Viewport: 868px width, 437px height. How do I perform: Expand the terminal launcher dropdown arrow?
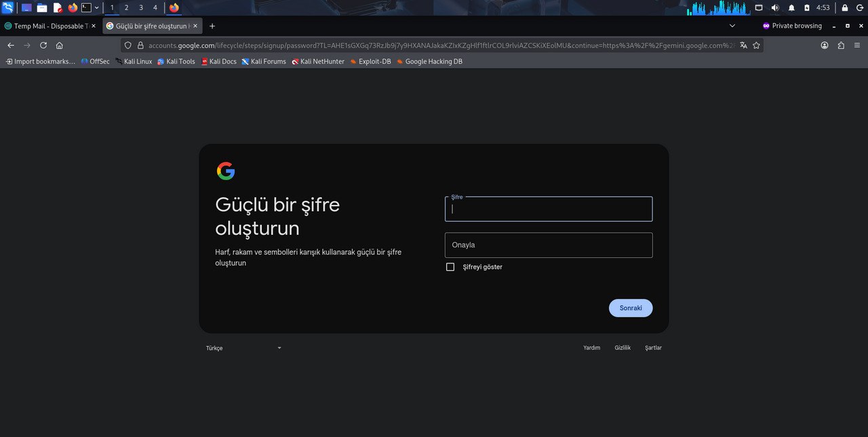pyautogui.click(x=97, y=7)
